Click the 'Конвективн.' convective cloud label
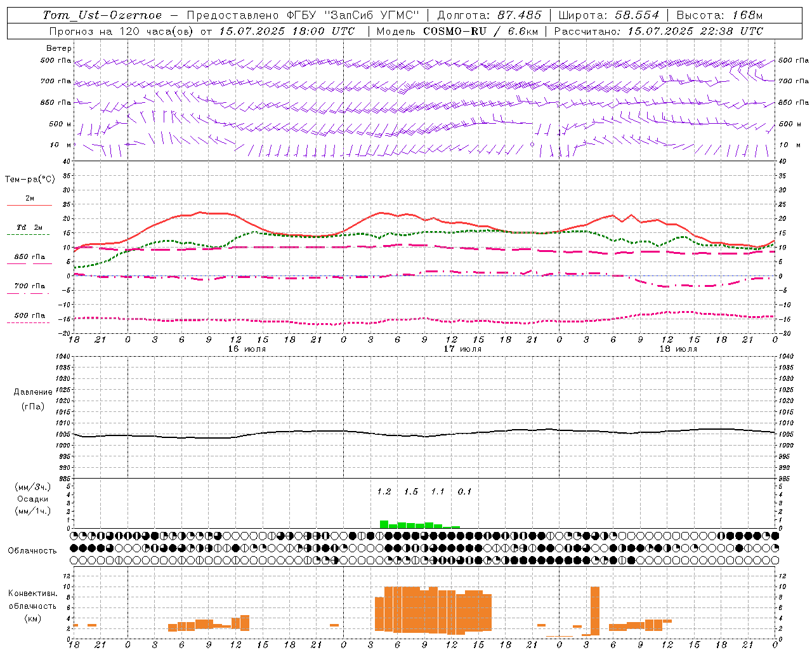 click(33, 594)
